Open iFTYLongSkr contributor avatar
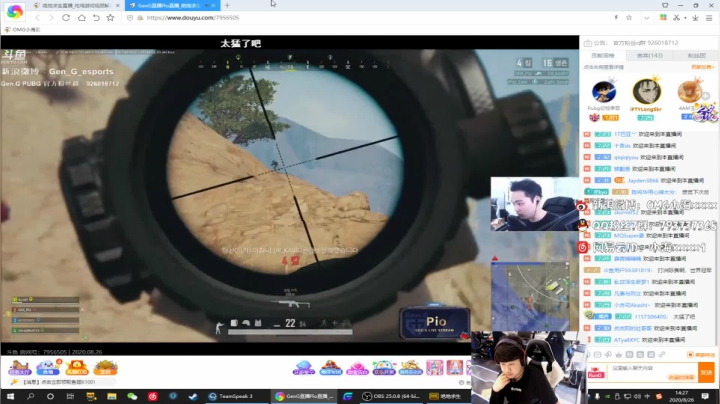 [x=647, y=91]
